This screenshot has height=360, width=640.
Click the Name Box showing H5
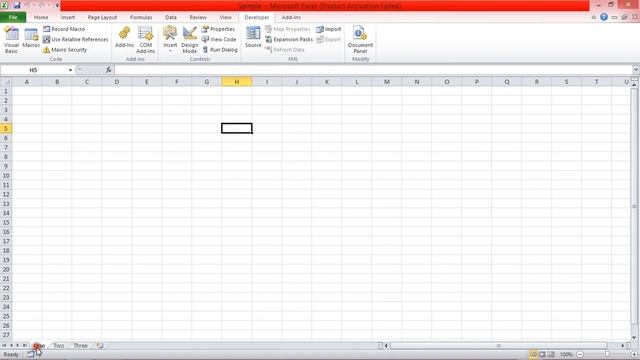[x=33, y=70]
